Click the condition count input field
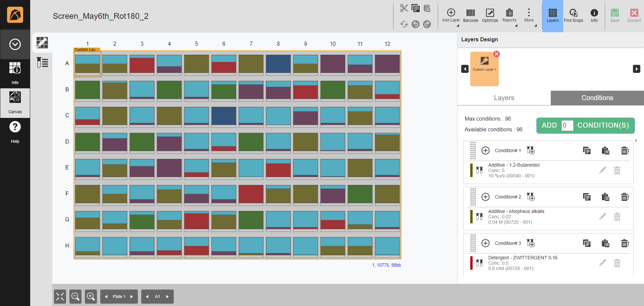The image size is (644, 306). coord(567,125)
